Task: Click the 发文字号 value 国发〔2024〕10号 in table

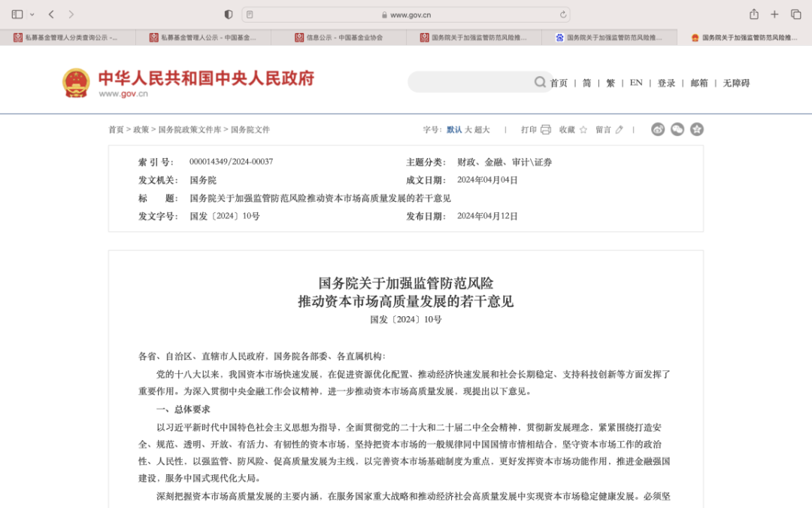Action: click(x=225, y=216)
